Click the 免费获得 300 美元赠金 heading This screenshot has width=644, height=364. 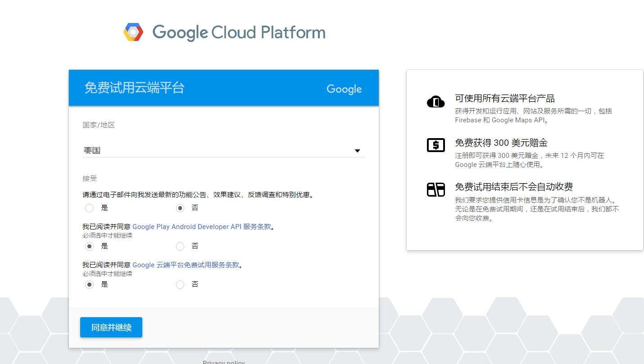pos(501,143)
